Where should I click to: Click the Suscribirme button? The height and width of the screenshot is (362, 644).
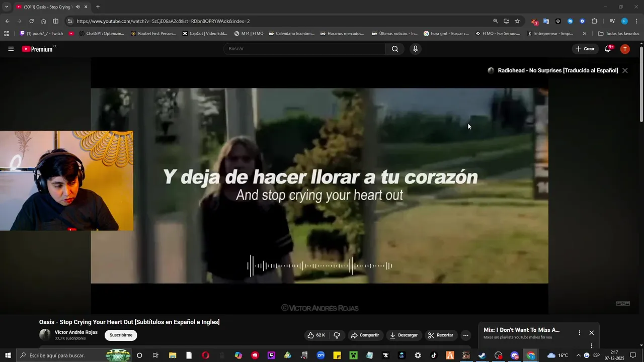[121, 335]
